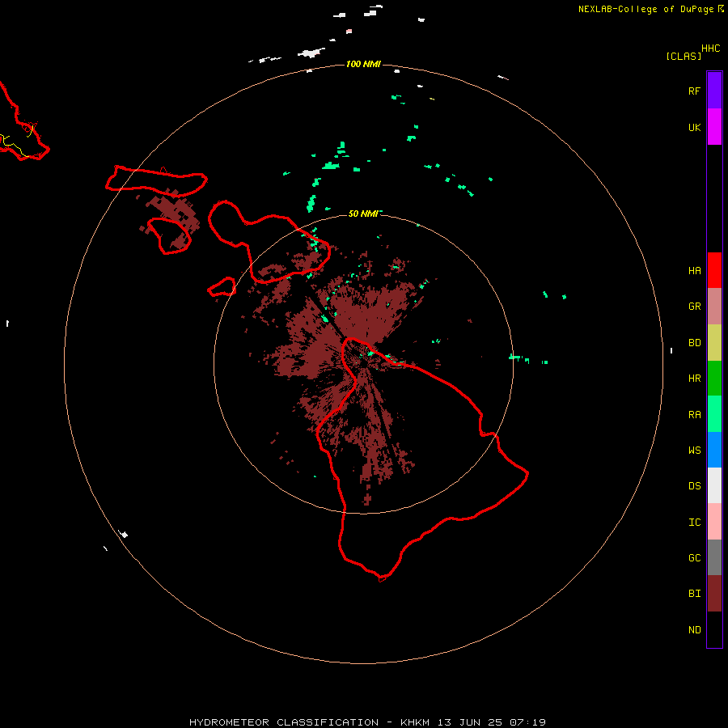Viewport: 728px width, 728px height.
Task: Select the light pink IC legend swatch
Action: pos(714,522)
